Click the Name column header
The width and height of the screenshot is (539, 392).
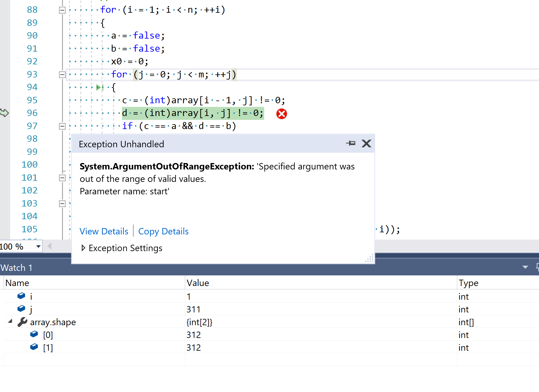[94, 283]
